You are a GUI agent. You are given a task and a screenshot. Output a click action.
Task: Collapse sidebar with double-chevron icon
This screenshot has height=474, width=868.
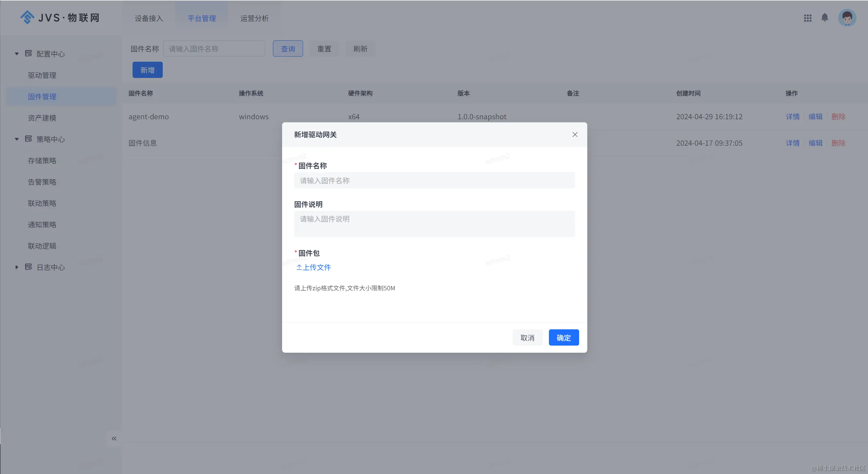tap(114, 438)
